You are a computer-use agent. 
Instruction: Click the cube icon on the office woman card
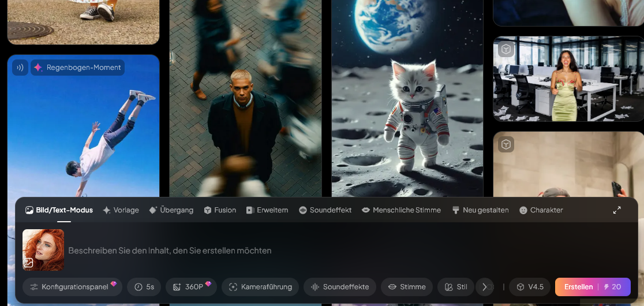pyautogui.click(x=506, y=49)
